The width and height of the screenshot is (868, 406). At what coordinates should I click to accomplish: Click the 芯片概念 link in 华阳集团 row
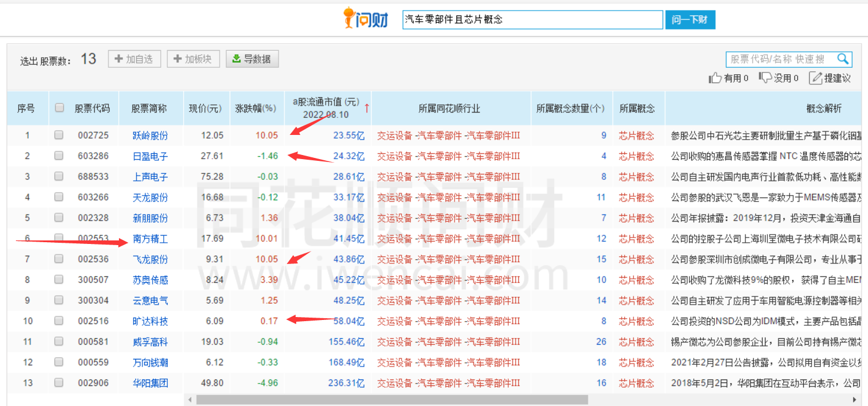[637, 383]
